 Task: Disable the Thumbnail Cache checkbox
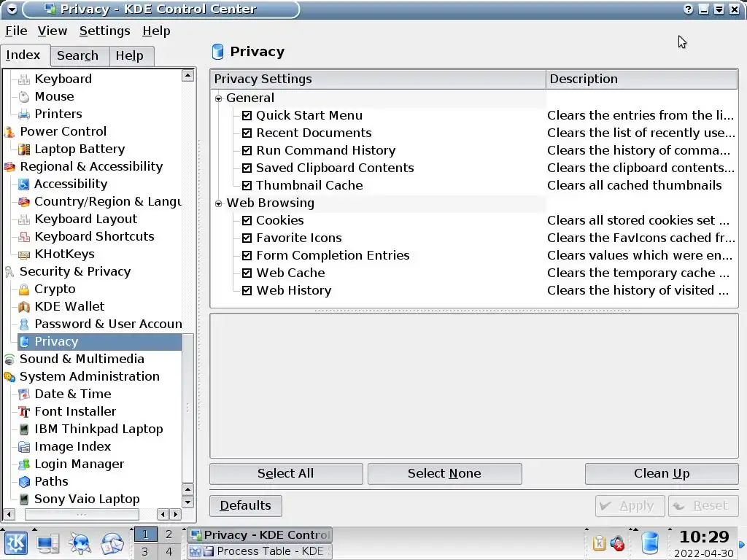(x=247, y=186)
